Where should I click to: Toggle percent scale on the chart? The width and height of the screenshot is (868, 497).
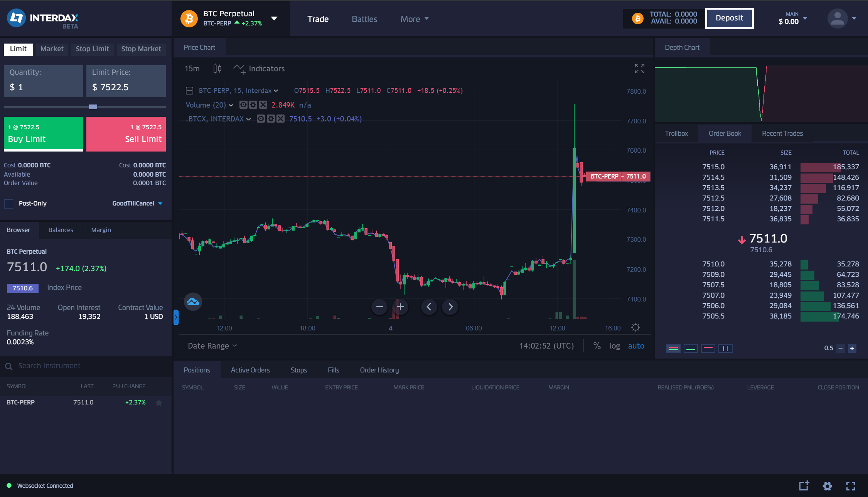[597, 346]
